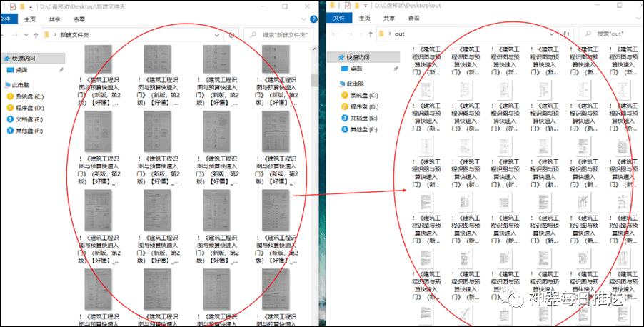
Task: Switch to 查看 tab in 新建文件夹 window
Action: coord(79,19)
